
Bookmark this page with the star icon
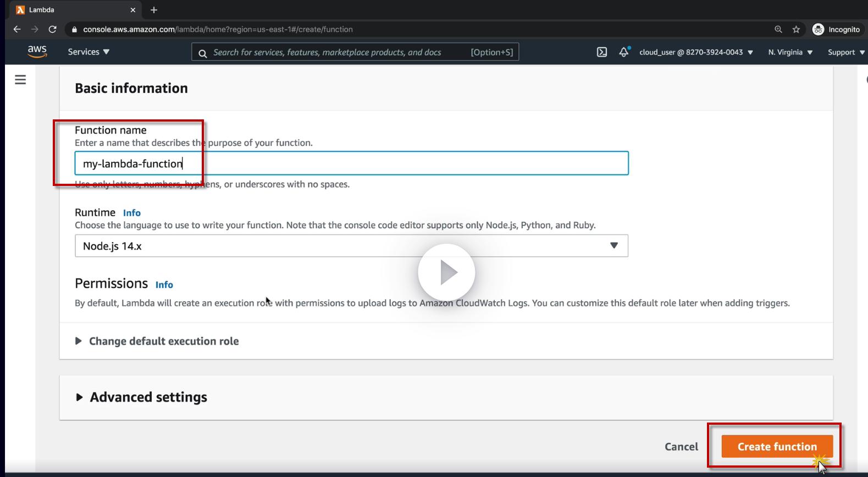[796, 29]
